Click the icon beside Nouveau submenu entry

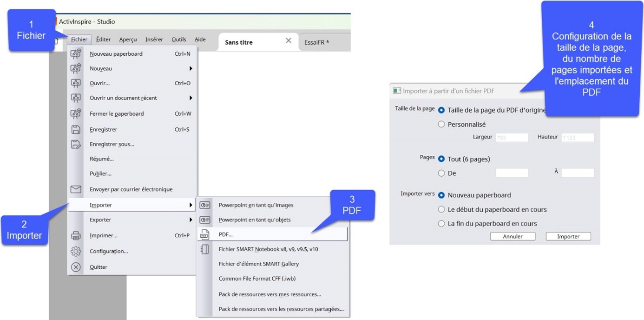click(x=76, y=68)
